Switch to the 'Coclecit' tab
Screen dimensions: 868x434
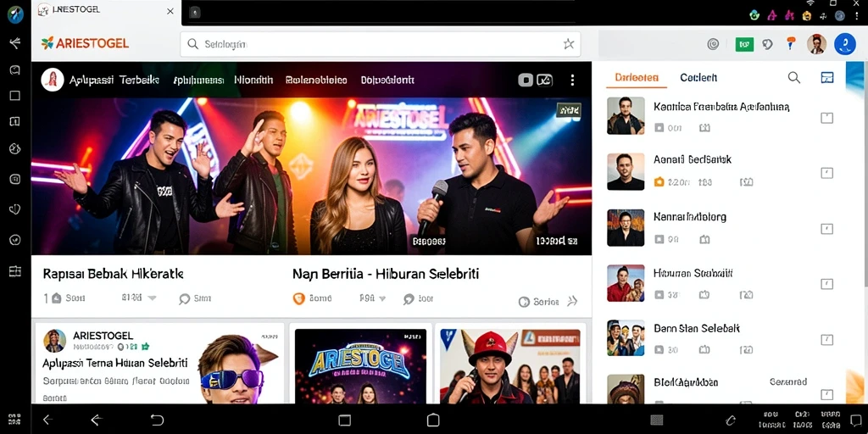coord(698,77)
